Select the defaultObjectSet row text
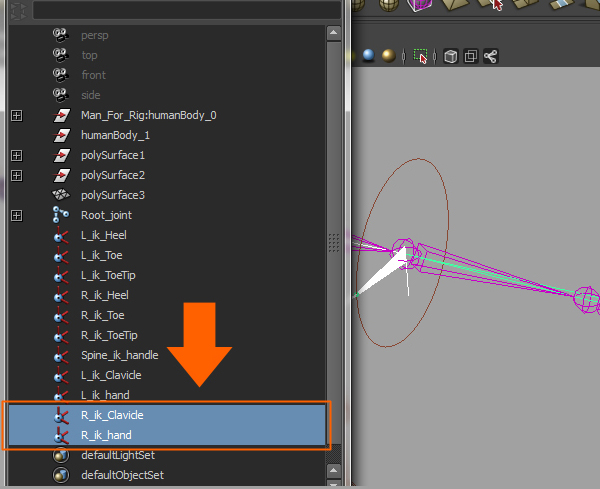Viewport: 600px width, 489px height. [x=122, y=475]
